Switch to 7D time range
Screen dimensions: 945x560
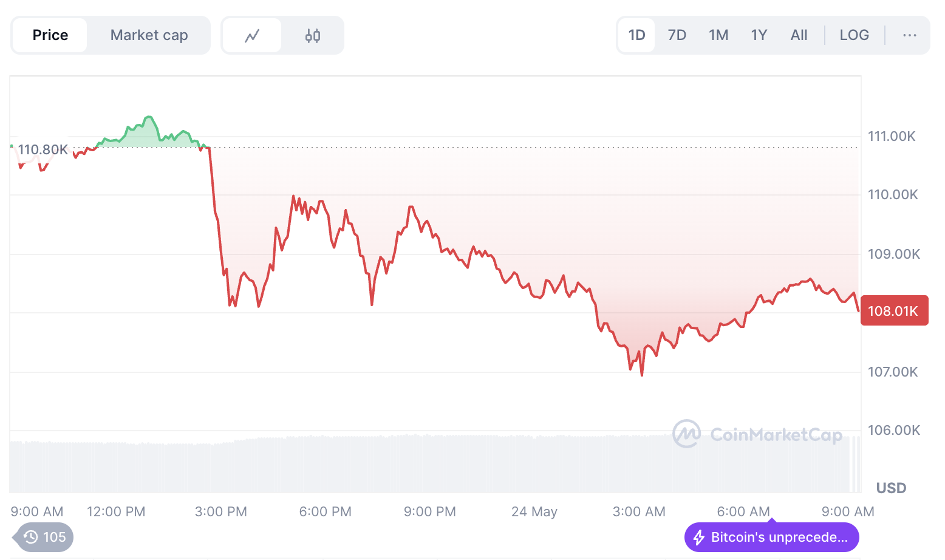[677, 35]
